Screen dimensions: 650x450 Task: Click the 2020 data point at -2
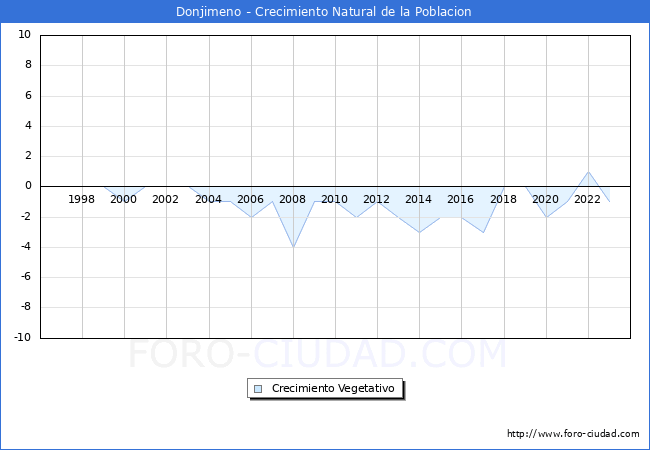[546, 217]
